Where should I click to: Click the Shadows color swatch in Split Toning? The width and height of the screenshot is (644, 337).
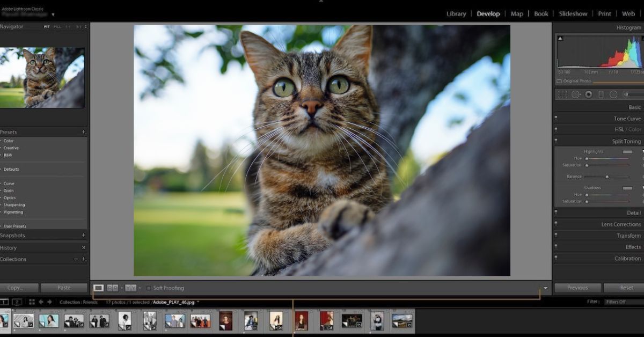click(627, 188)
